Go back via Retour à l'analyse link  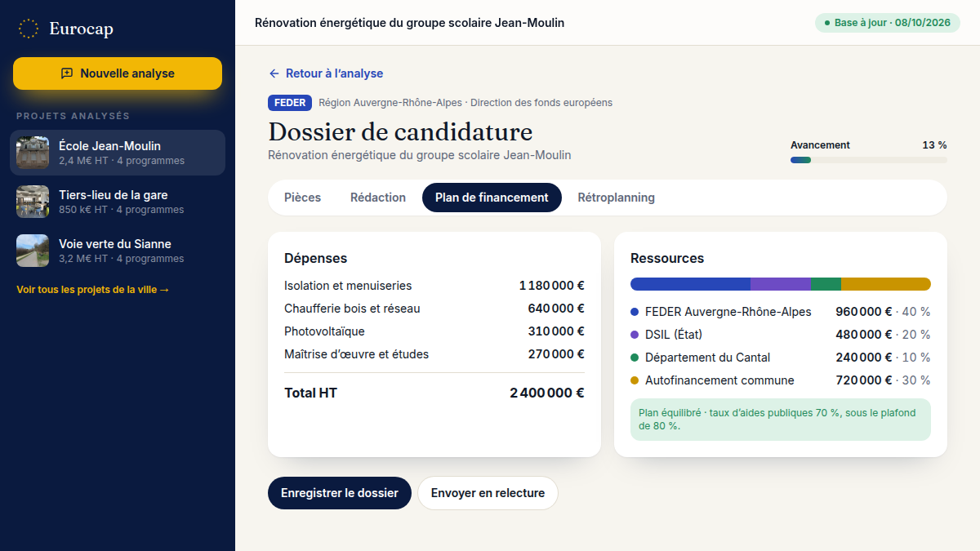coord(326,73)
